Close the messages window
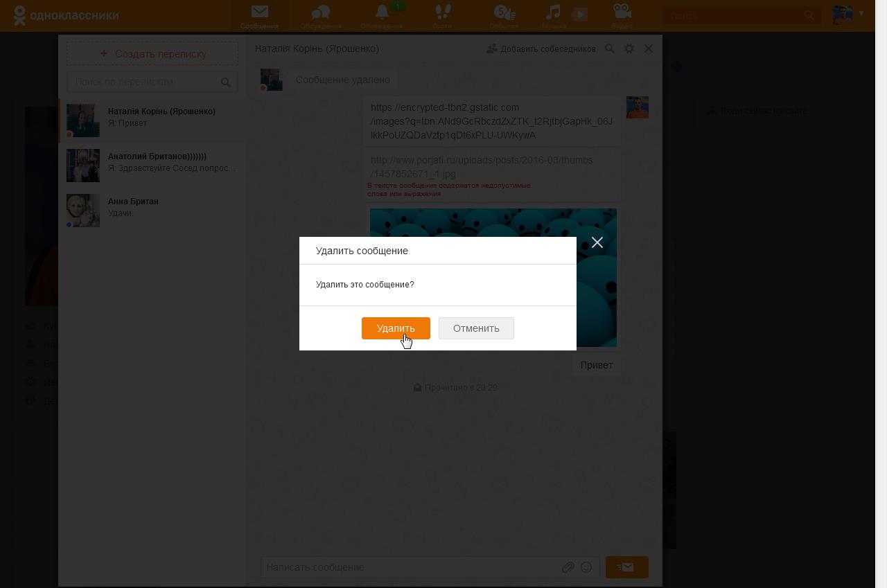Image resolution: width=887 pixels, height=588 pixels. click(649, 48)
